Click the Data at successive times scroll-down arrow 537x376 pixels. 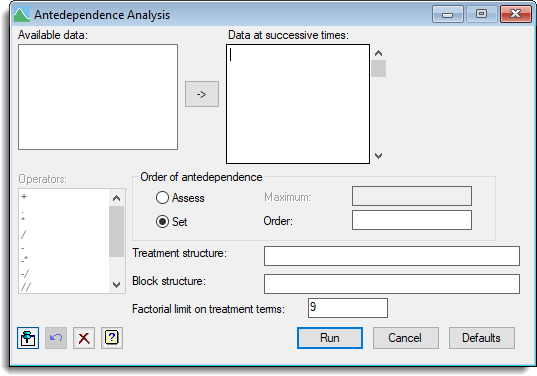[378, 156]
